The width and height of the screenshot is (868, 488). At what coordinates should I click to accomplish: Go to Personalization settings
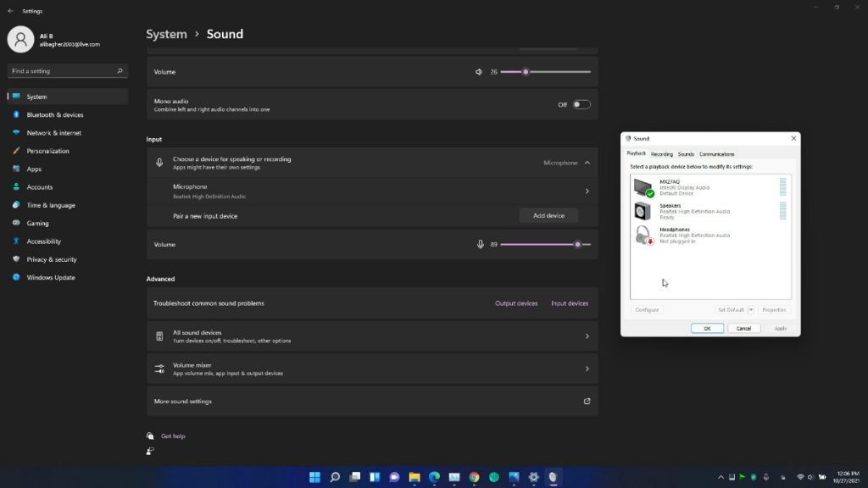pos(68,151)
